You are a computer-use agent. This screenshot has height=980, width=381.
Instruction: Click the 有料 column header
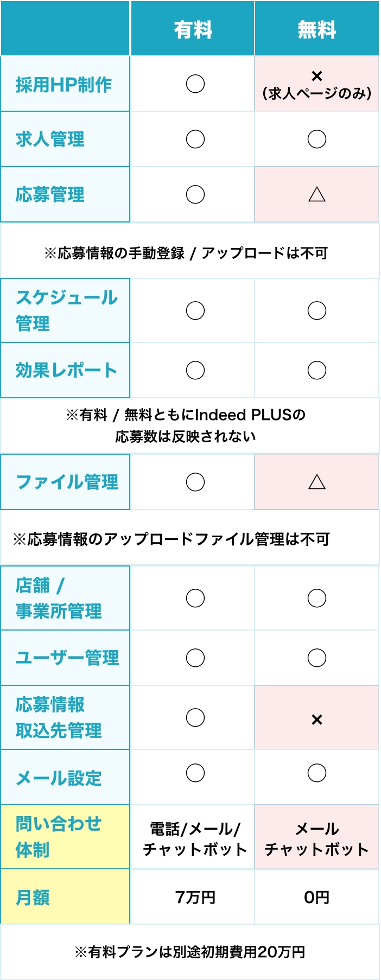tap(193, 29)
